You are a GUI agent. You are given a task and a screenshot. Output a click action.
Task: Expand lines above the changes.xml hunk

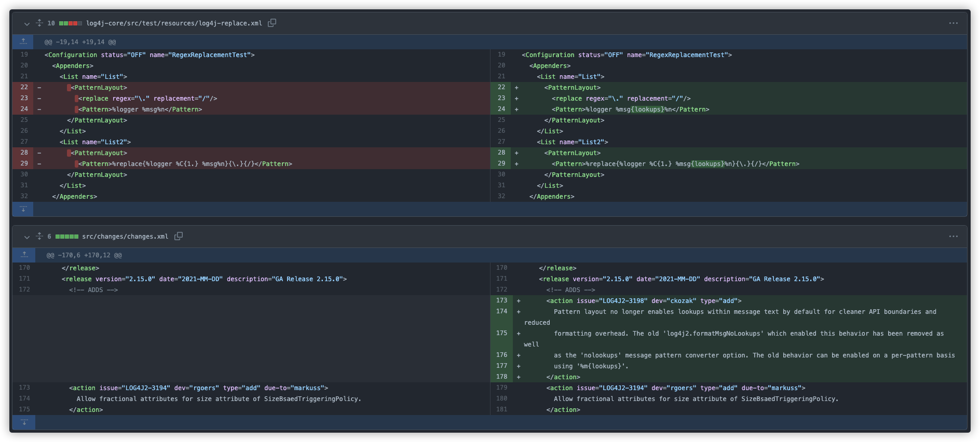(24, 255)
